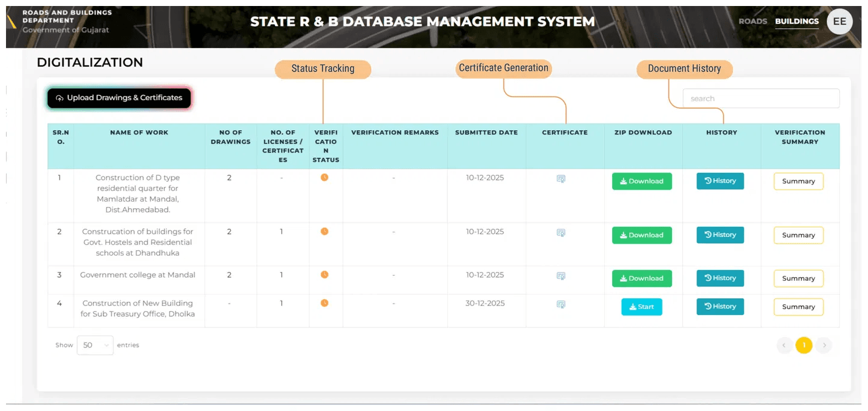Viewport: 868px width, 411px height.
Task: Open History for D type residential quarter
Action: (x=720, y=181)
